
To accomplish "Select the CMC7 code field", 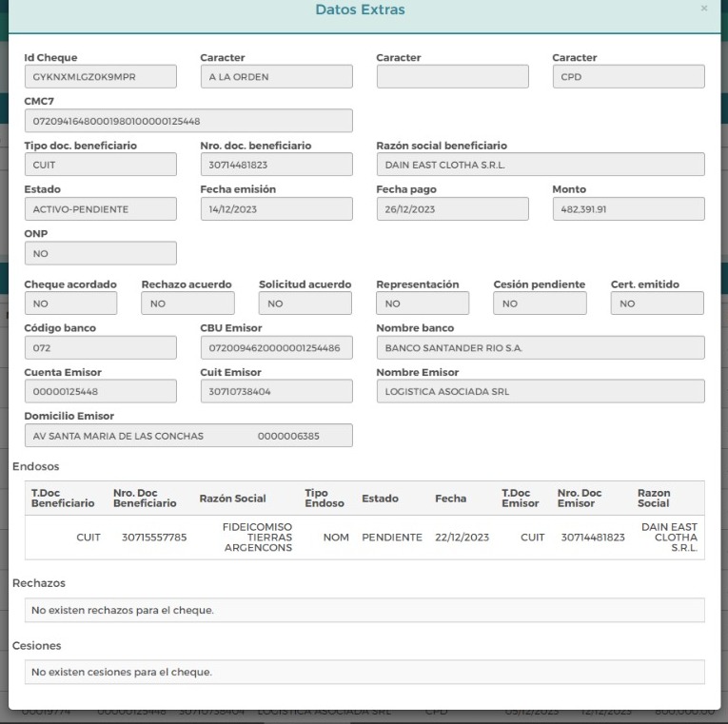I will pos(188,121).
